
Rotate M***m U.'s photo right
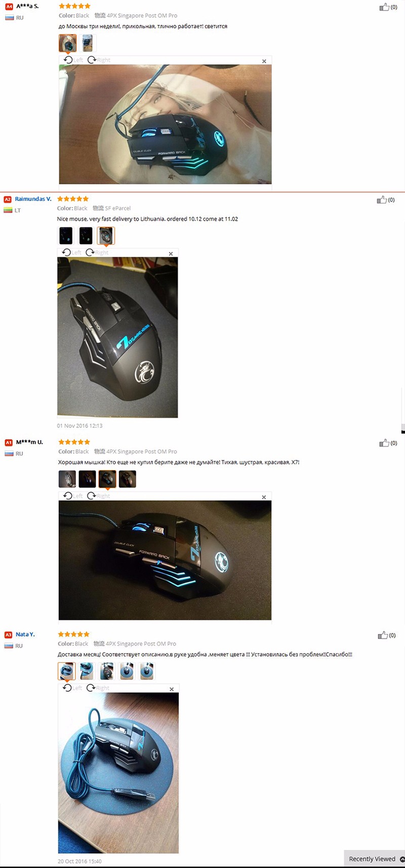tap(98, 496)
